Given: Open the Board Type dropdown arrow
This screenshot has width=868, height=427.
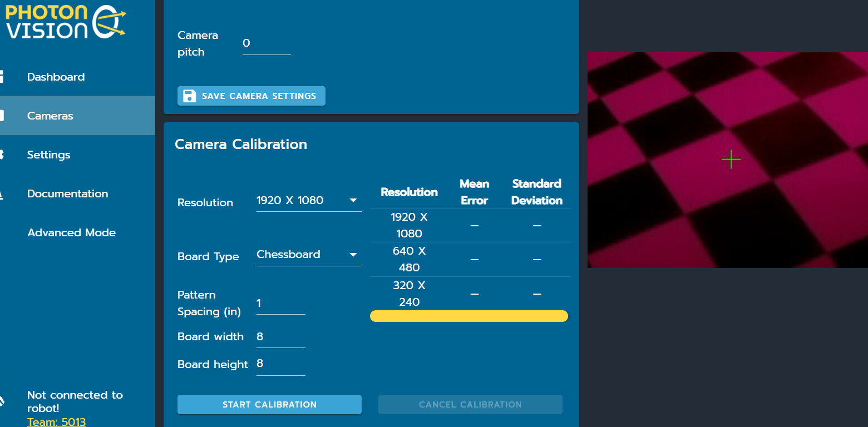Looking at the screenshot, I should (x=353, y=255).
